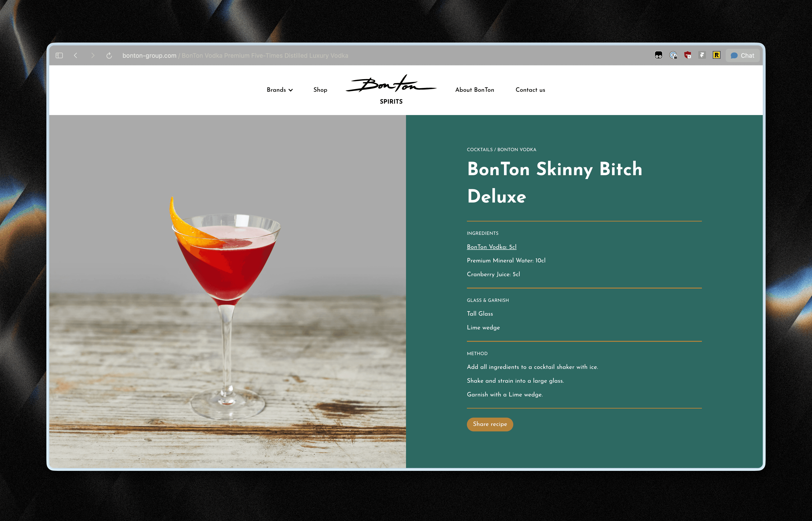Open the yellow R extension icon

pyautogui.click(x=717, y=55)
